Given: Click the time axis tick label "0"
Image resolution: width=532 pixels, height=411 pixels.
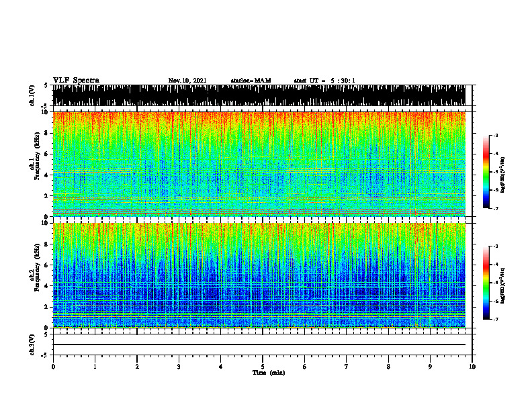Looking at the screenshot, I should [53, 367].
